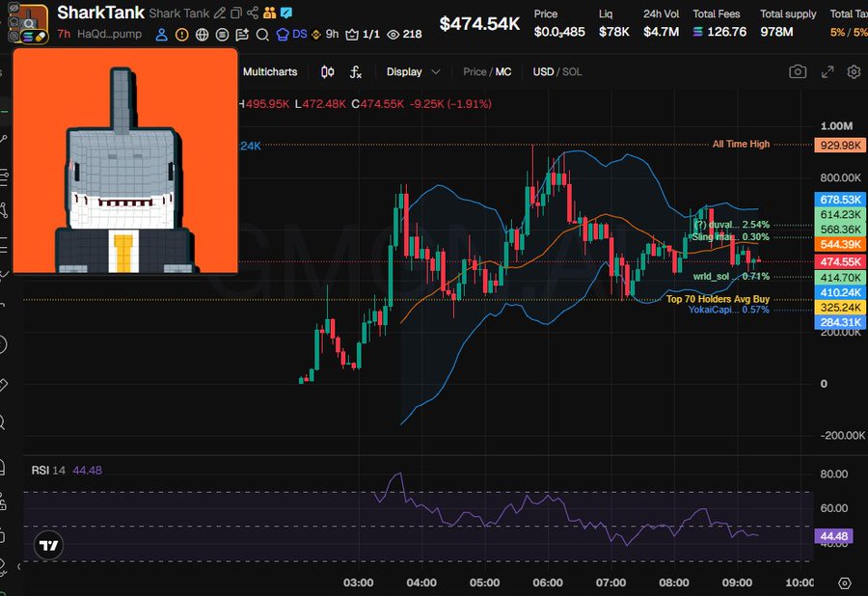Screen dimensions: 868x596
Task: Click the All Time High line label
Action: tap(741, 144)
